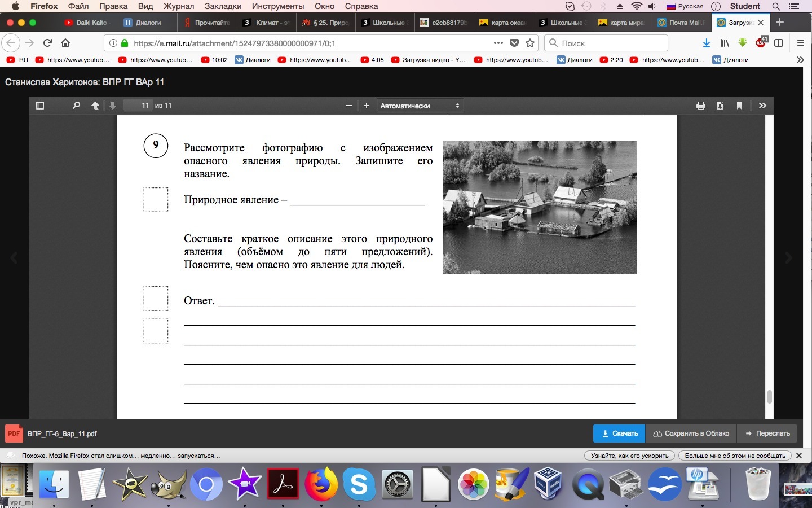Switch to the Почта Mail tab
The height and width of the screenshot is (508, 812).
click(x=682, y=23)
